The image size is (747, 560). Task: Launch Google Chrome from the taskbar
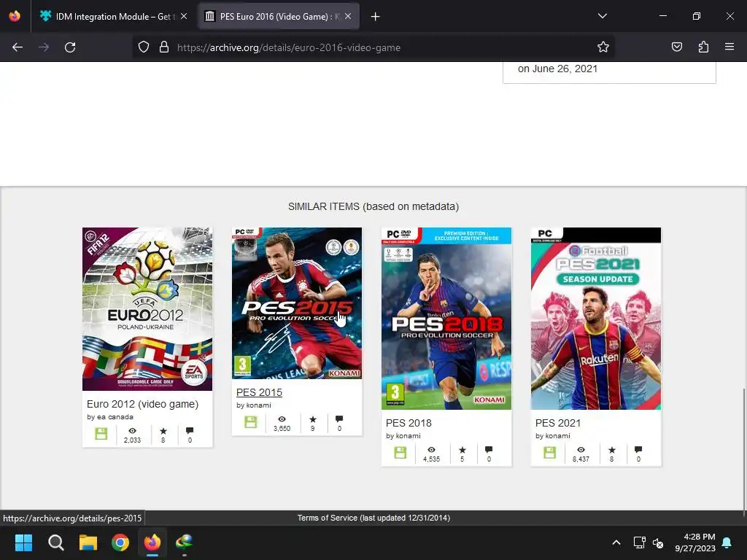120,542
